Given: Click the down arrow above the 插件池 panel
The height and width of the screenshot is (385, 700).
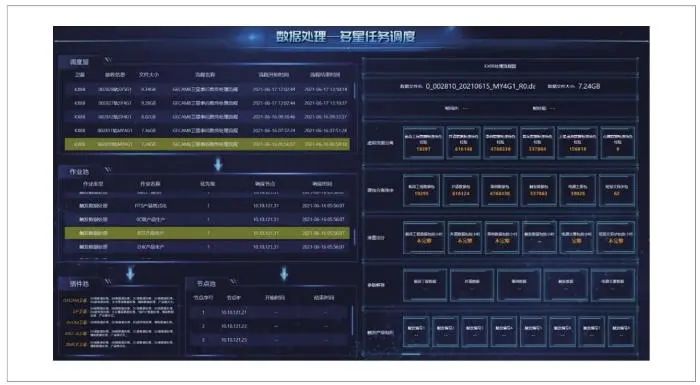Looking at the screenshot, I should click(130, 273).
